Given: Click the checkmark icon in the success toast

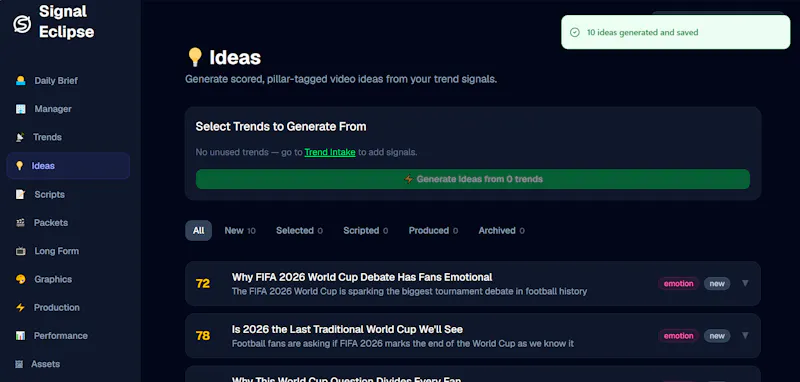Looking at the screenshot, I should click(x=574, y=32).
